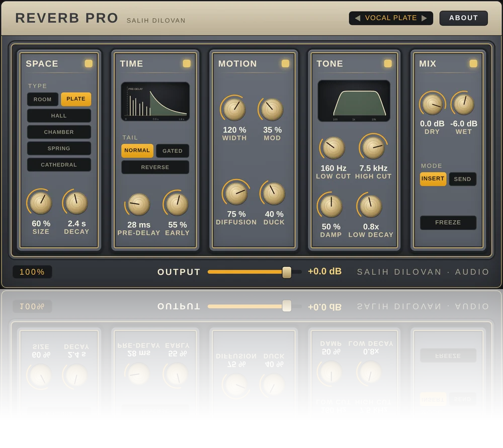Viewport: 503px width, 448px height.
Task: Click the PRE-DELAY knob
Action: click(139, 204)
